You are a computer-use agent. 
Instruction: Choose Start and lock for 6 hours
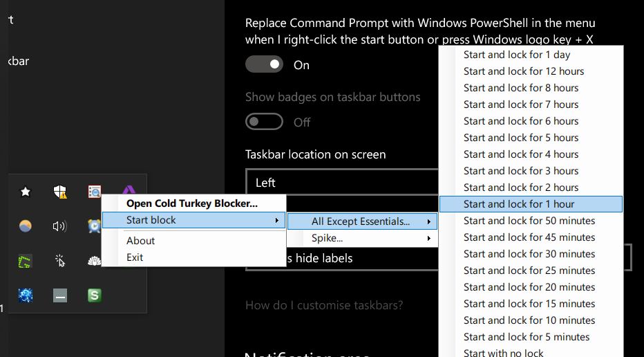[x=531, y=121]
